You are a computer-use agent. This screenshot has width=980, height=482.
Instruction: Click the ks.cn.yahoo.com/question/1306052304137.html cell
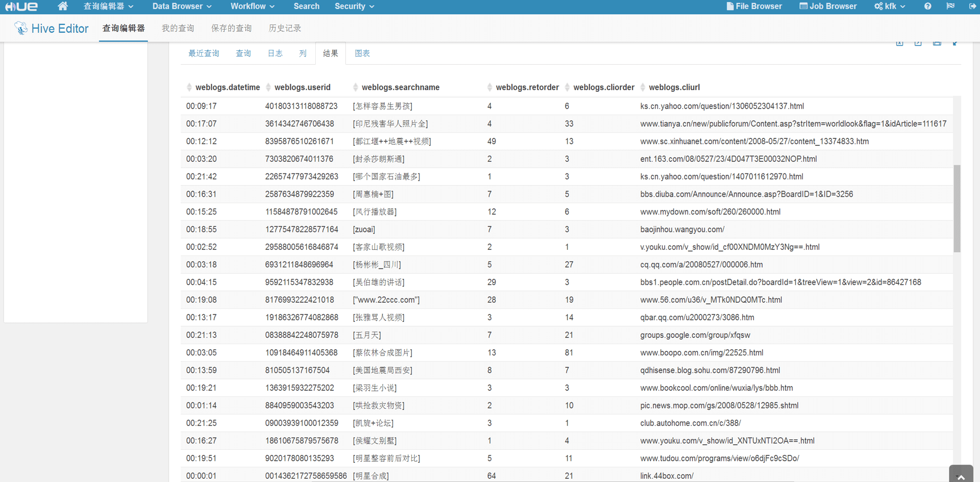pyautogui.click(x=722, y=106)
